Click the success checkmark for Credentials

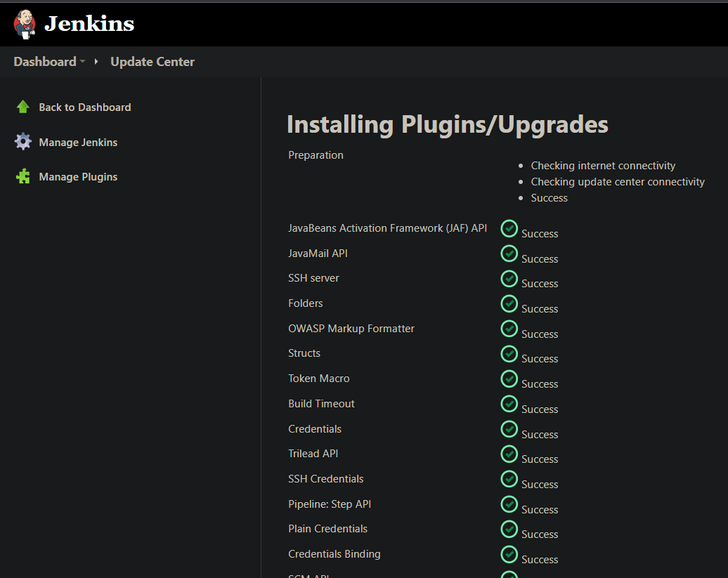click(x=509, y=429)
